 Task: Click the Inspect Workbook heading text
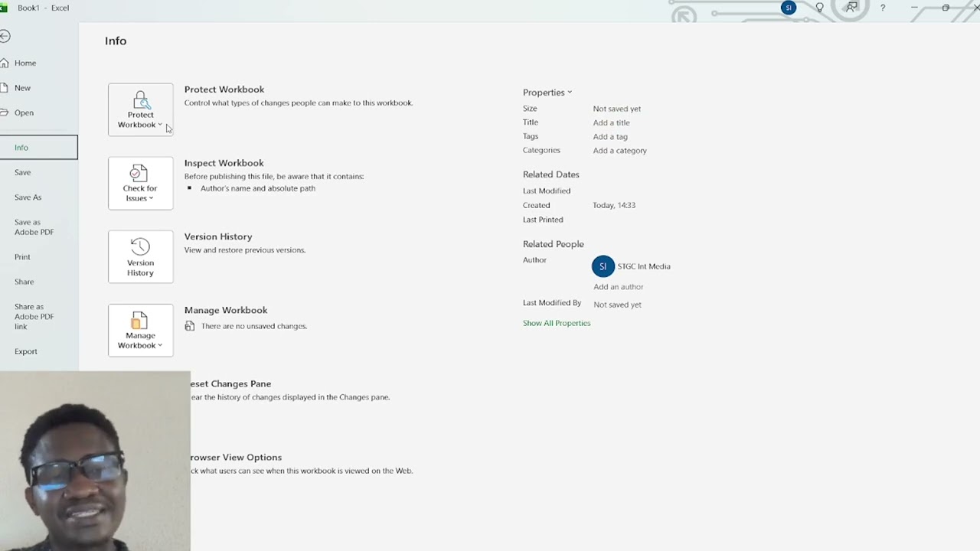click(x=224, y=163)
